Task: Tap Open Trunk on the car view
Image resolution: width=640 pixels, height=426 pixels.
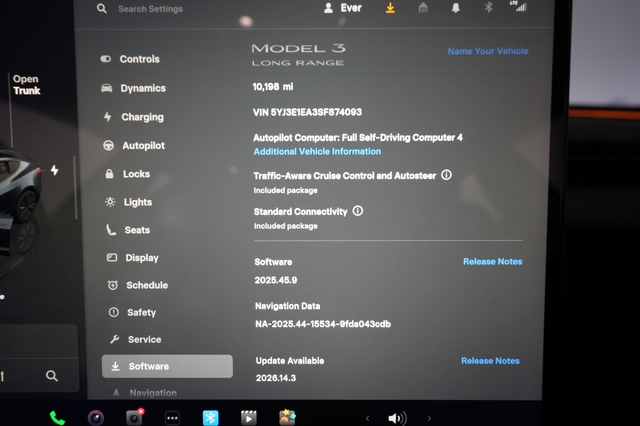Action: pyautogui.click(x=27, y=85)
